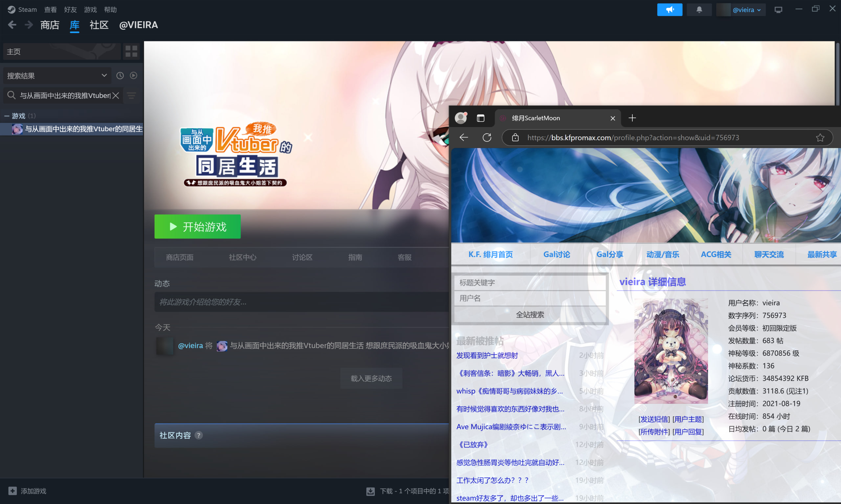Click the browser refresh icon
Viewport: 841px width, 504px height.
click(487, 137)
